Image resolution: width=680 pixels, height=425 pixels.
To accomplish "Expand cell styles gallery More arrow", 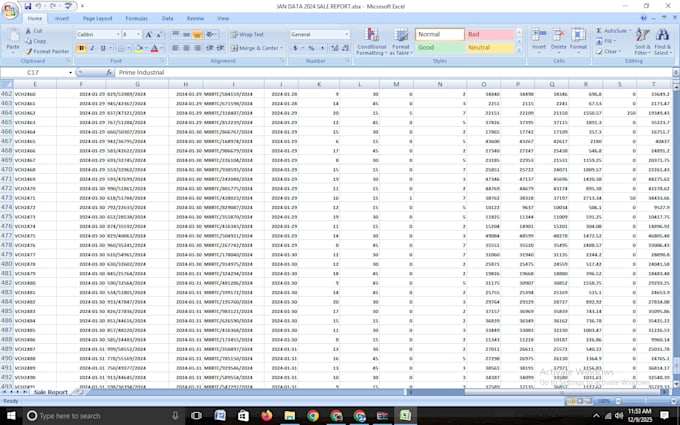I will pos(519,50).
